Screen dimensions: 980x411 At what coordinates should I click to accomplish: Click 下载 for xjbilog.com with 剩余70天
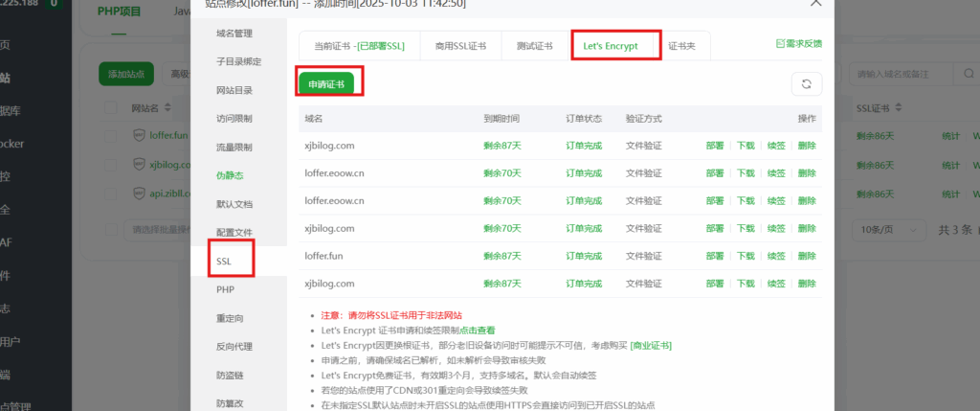click(x=746, y=228)
